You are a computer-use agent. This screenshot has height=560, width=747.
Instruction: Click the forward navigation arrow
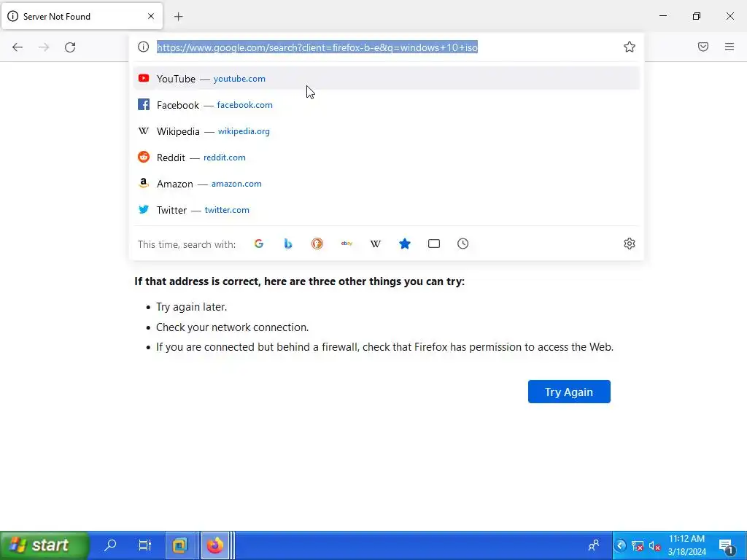[x=44, y=47]
